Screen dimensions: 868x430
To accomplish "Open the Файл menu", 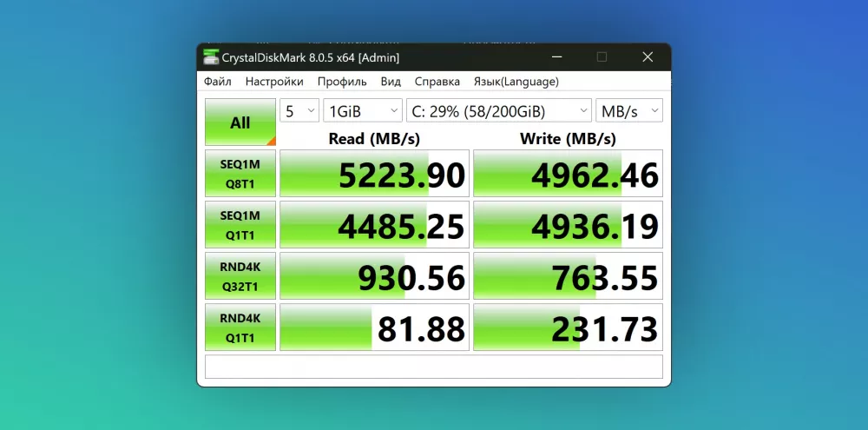I will pos(218,82).
